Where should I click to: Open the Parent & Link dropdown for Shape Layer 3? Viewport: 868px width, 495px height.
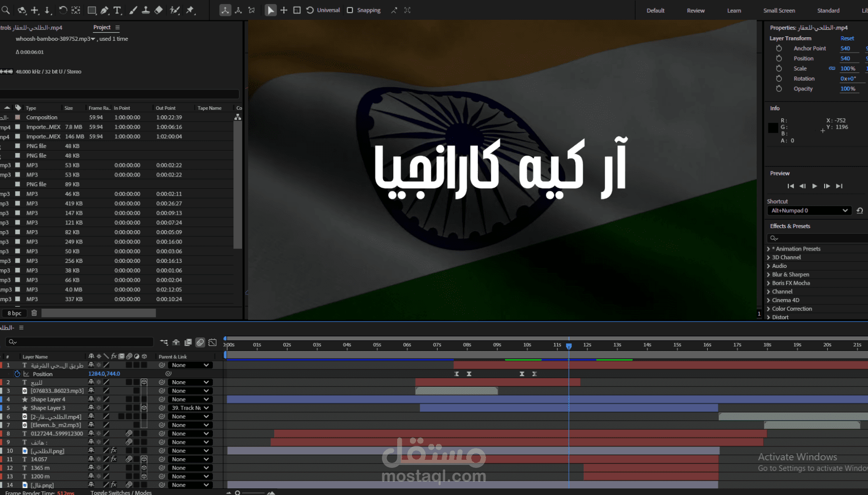point(190,408)
